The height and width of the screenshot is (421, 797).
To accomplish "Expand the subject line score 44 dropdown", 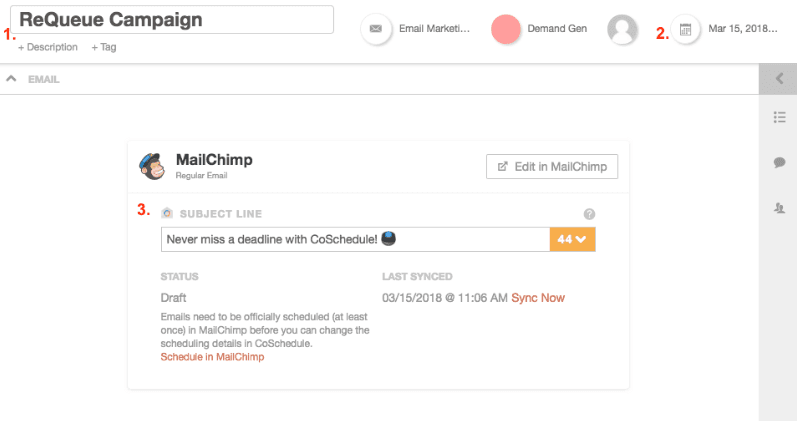I will 572,239.
